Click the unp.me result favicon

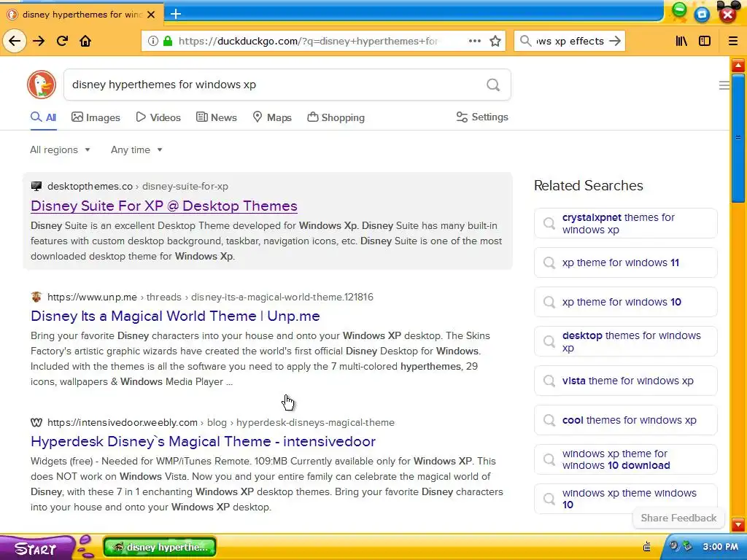click(x=36, y=297)
